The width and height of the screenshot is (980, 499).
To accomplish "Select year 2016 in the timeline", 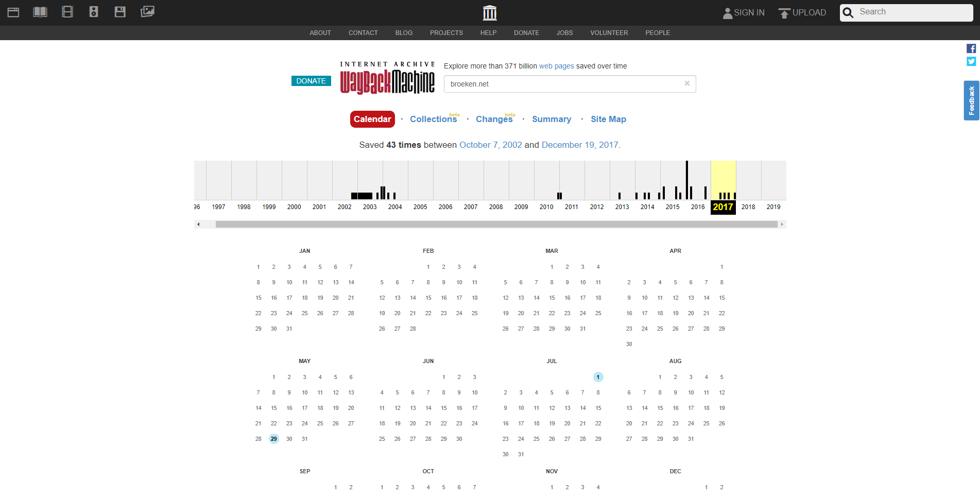I will click(x=698, y=207).
